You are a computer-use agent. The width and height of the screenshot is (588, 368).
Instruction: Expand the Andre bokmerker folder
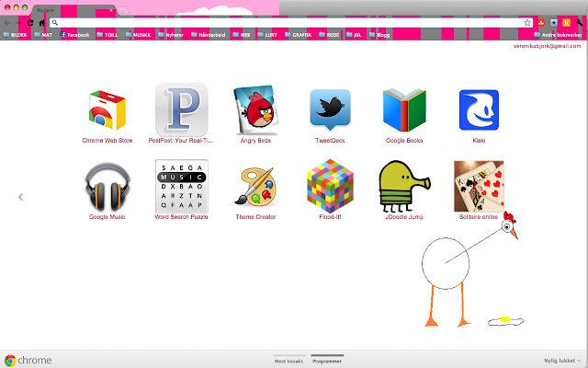tap(558, 35)
